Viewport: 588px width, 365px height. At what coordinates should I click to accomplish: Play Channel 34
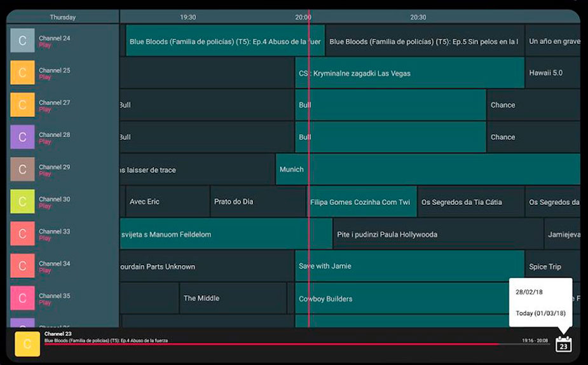45,271
